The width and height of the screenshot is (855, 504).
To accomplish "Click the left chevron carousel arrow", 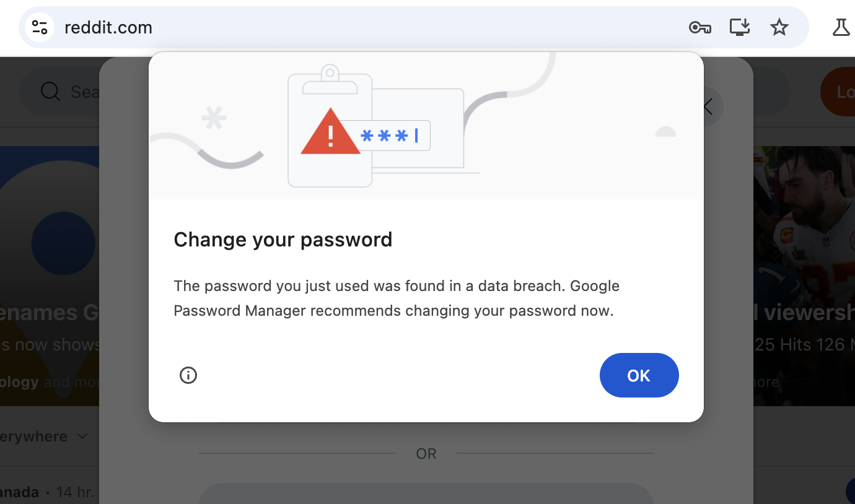I will [708, 106].
